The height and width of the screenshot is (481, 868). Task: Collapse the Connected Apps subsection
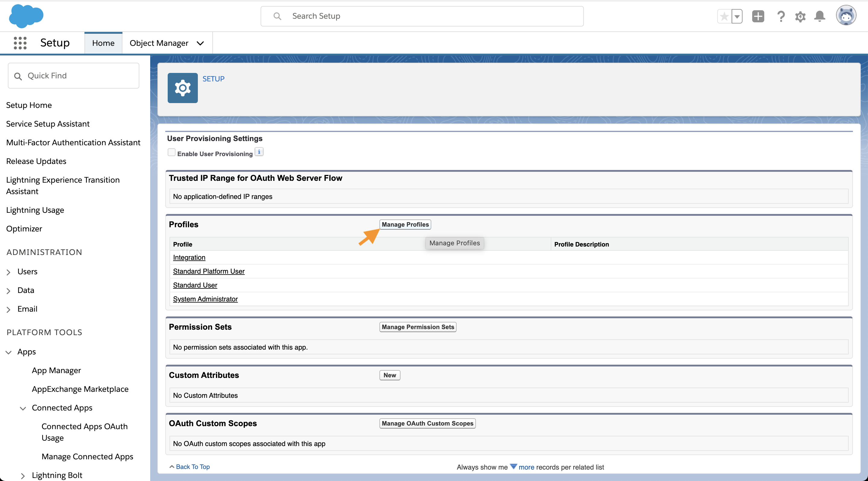(x=23, y=408)
